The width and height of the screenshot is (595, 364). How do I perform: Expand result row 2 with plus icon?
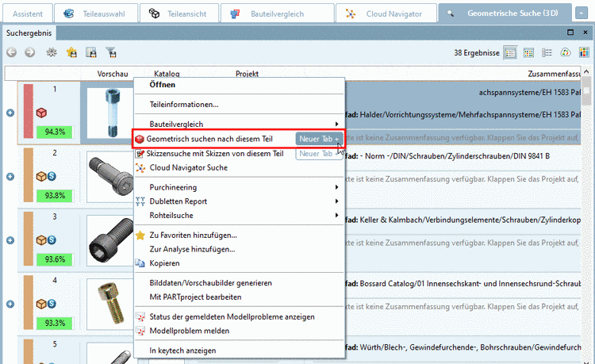[x=10, y=176]
